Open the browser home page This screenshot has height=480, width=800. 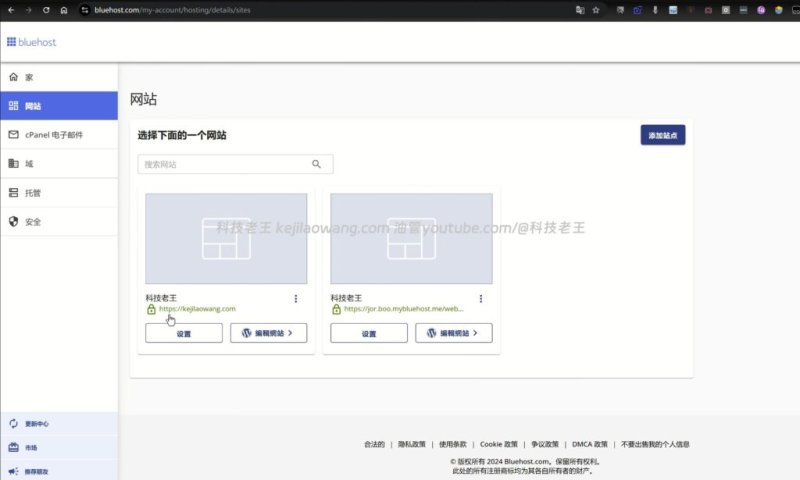pyautogui.click(x=64, y=10)
